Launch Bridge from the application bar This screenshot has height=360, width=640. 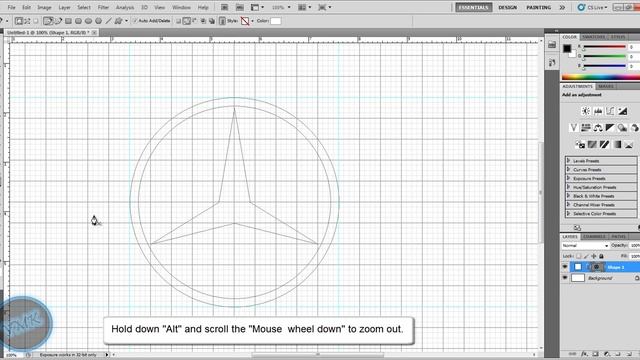(224, 7)
